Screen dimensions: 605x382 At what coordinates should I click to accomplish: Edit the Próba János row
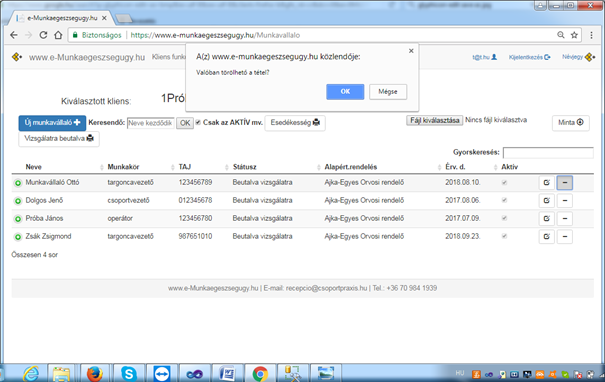(x=547, y=218)
